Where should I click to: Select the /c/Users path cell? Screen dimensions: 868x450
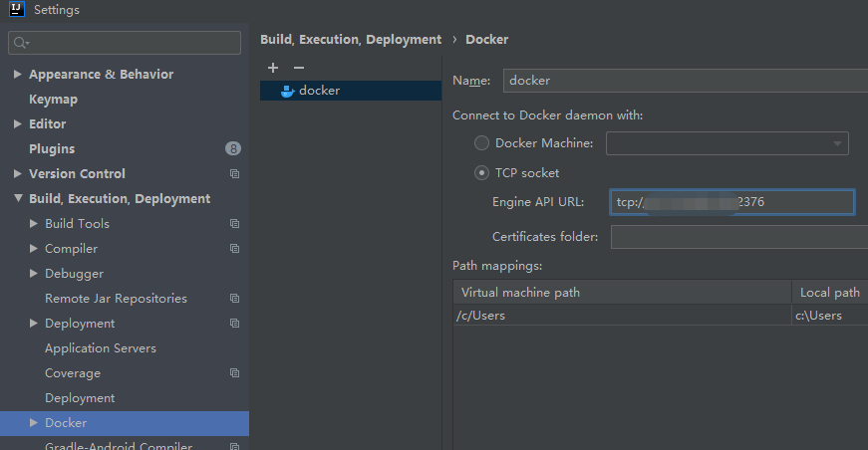pos(622,316)
